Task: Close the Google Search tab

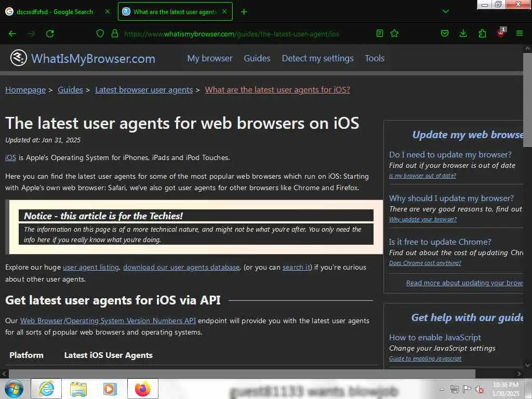Action: [108, 11]
